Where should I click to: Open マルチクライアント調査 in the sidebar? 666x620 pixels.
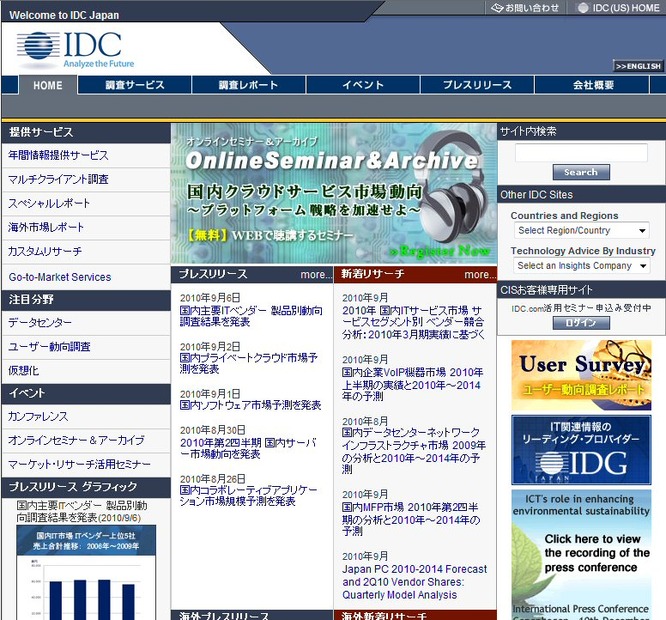click(58, 179)
